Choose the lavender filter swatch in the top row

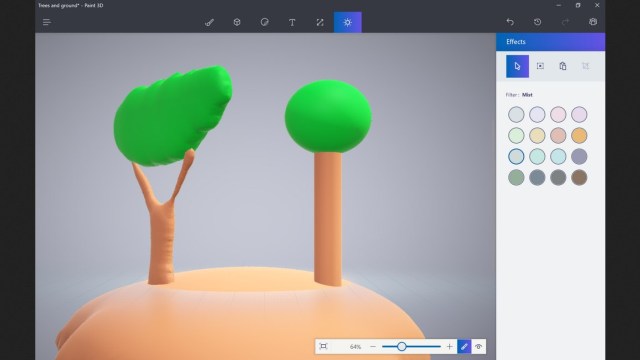coord(537,114)
